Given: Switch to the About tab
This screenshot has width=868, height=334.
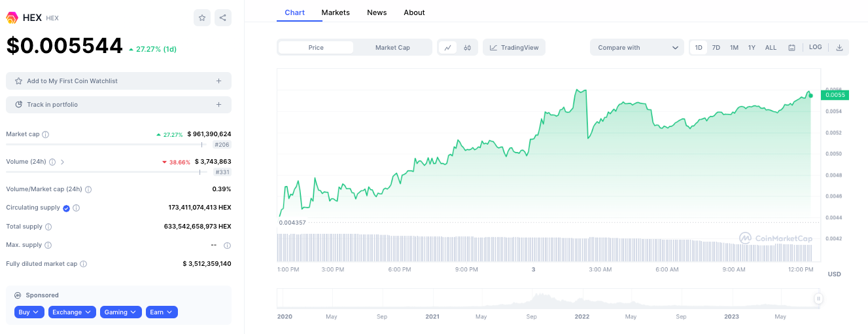Looking at the screenshot, I should click(414, 12).
